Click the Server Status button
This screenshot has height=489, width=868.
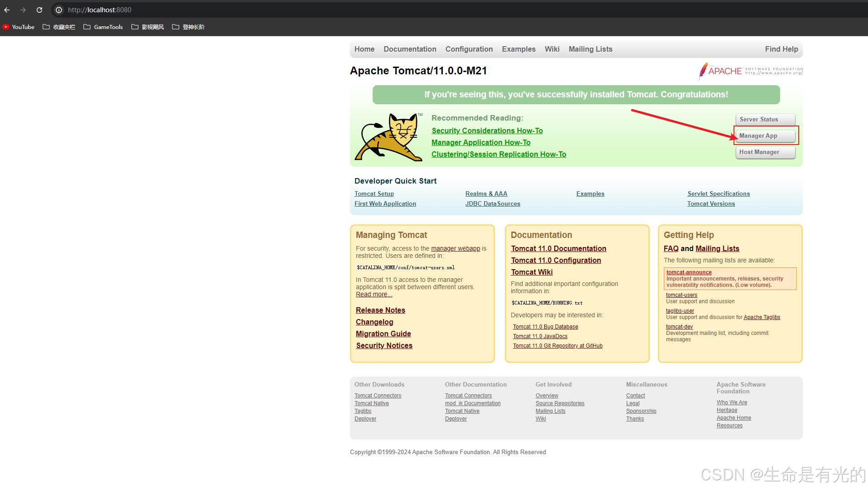[765, 120]
